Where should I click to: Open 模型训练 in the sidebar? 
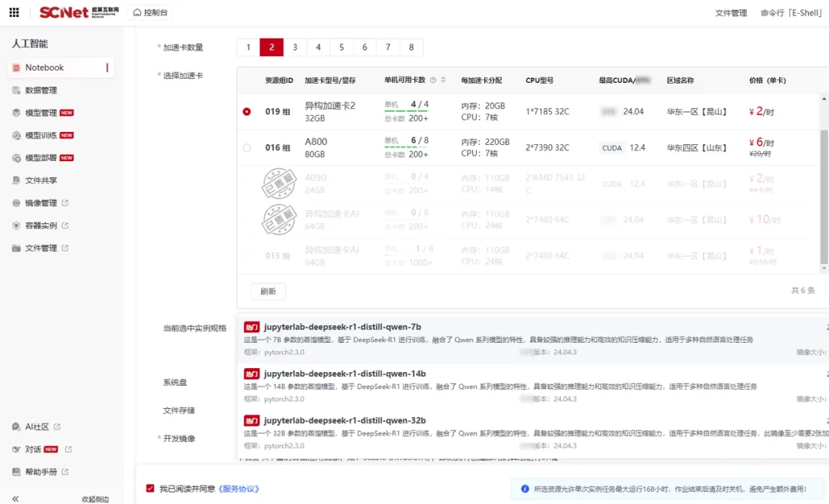[42, 135]
